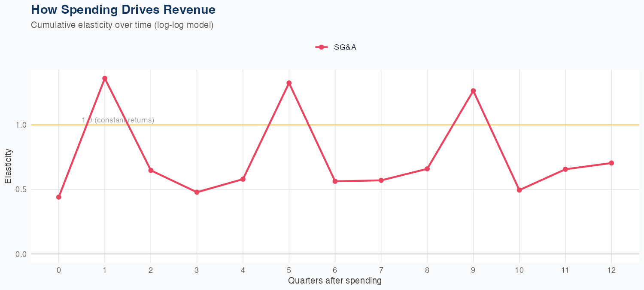Click the data point at quarter 11

565,169
